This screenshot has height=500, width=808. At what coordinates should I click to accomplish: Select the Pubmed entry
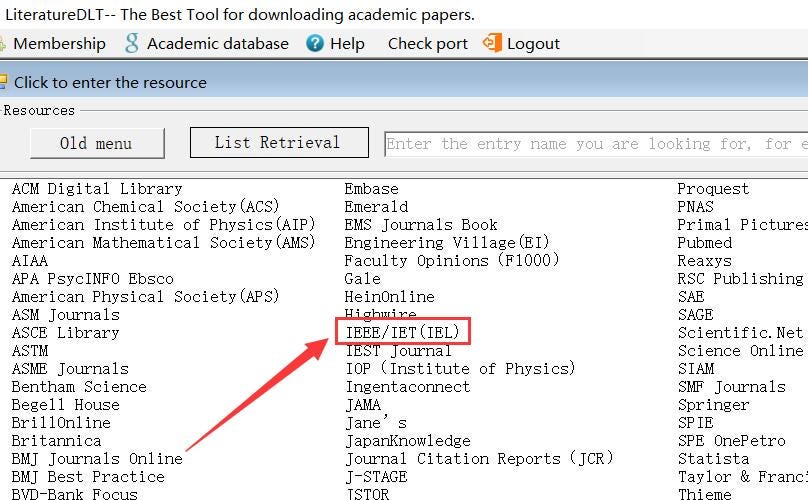pos(704,243)
